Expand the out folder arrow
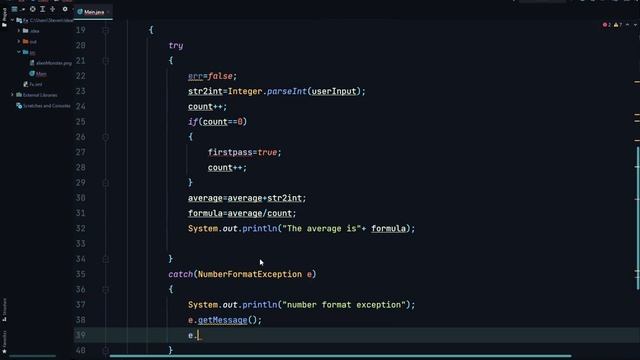 (x=19, y=41)
